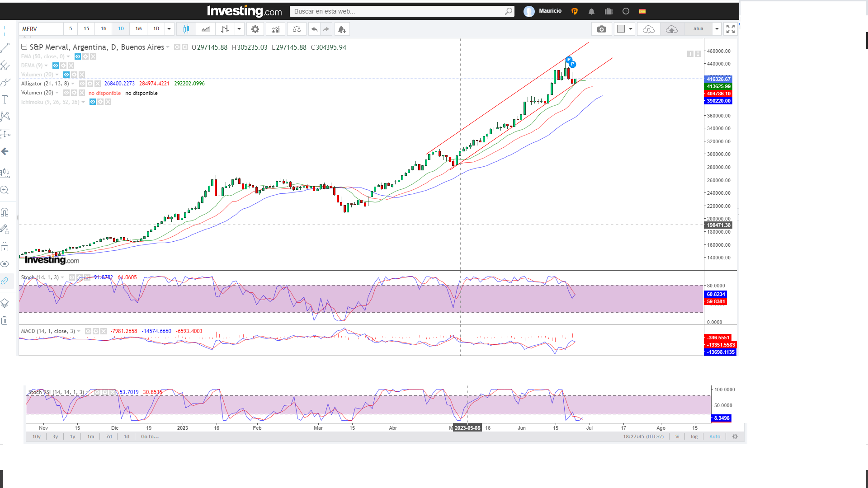The width and height of the screenshot is (868, 488).
Task: Open the indicators menu
Action: 276,29
